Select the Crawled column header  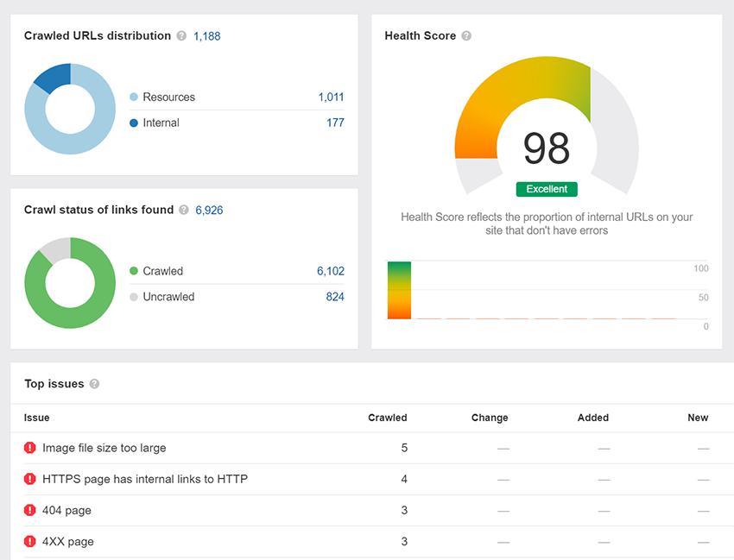coord(387,418)
